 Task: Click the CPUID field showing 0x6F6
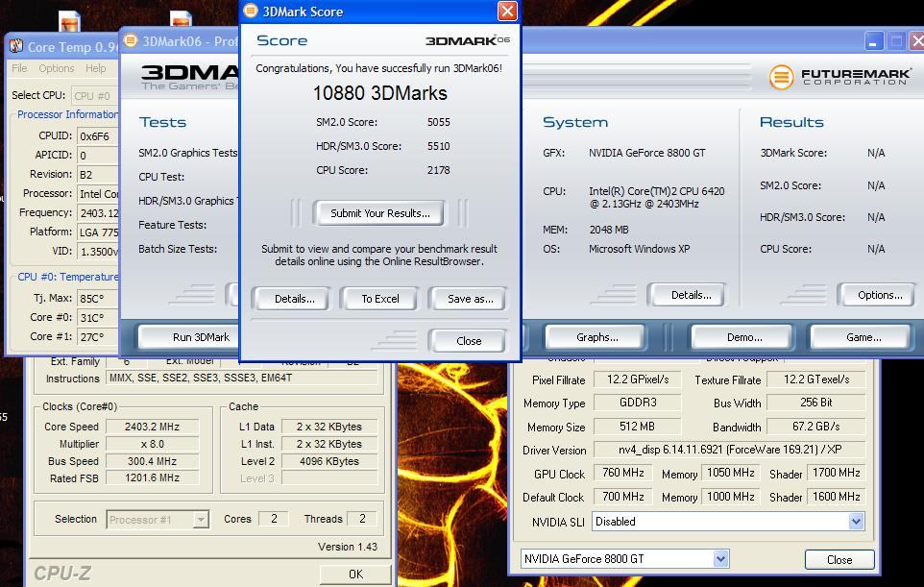(x=98, y=136)
